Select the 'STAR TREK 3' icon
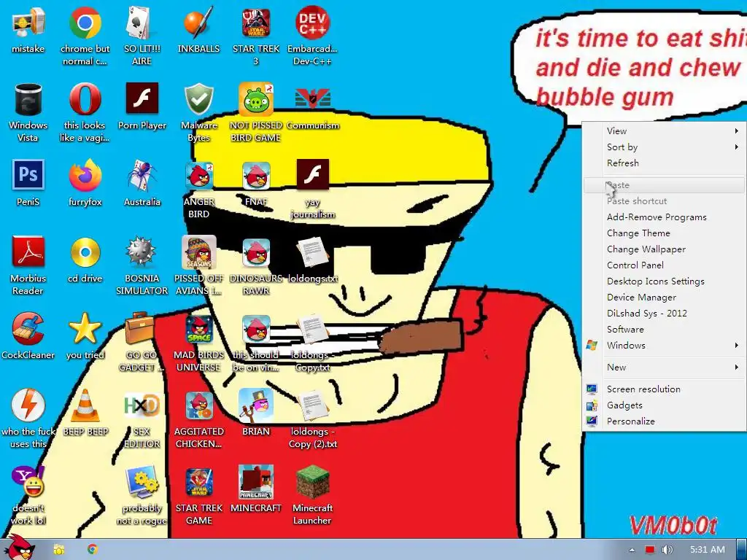This screenshot has height=560, width=747. tap(256, 36)
